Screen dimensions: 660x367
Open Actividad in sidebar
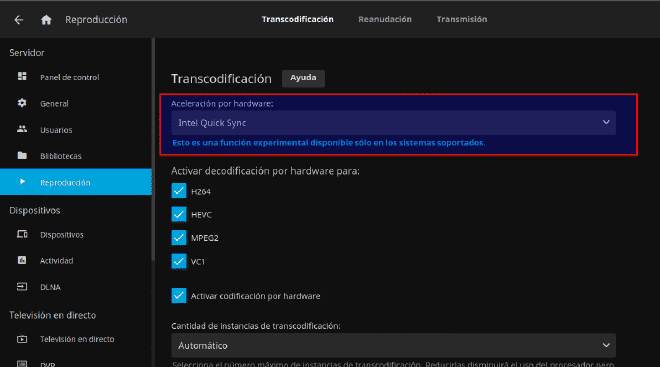point(76,261)
